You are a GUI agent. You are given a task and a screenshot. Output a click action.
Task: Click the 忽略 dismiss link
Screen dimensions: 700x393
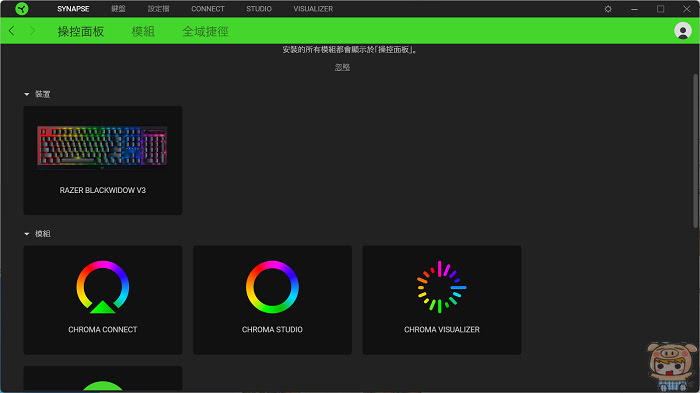(x=342, y=67)
